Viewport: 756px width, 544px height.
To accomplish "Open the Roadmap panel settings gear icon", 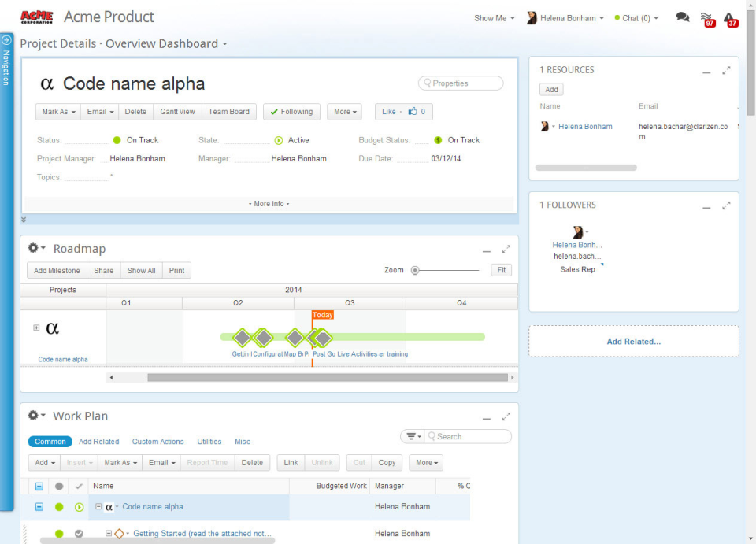I will click(x=33, y=248).
